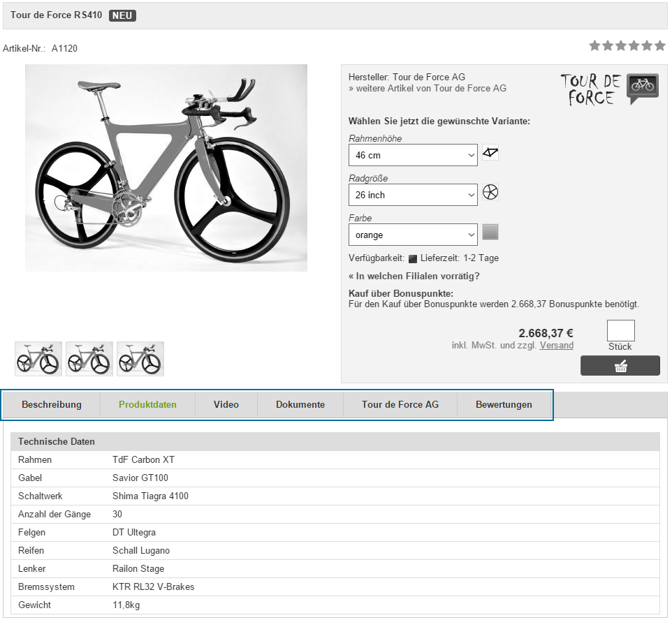Click article number A1120
672x620 pixels.
(x=64, y=48)
